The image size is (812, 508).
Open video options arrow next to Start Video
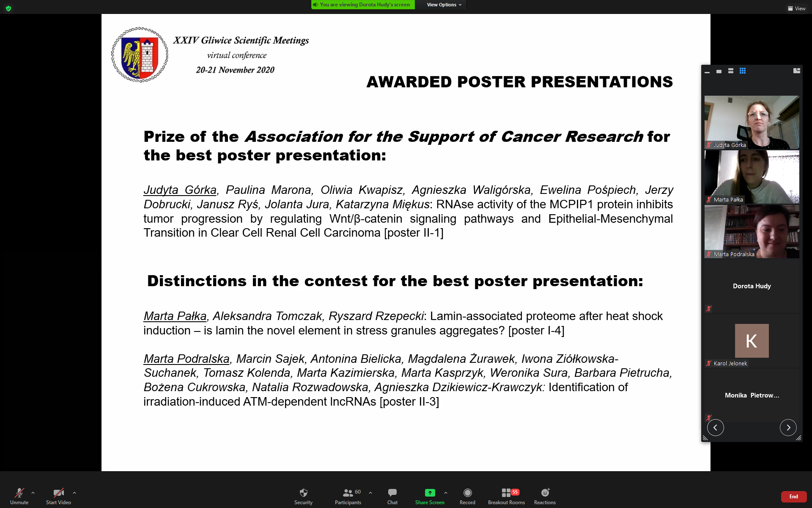(74, 493)
